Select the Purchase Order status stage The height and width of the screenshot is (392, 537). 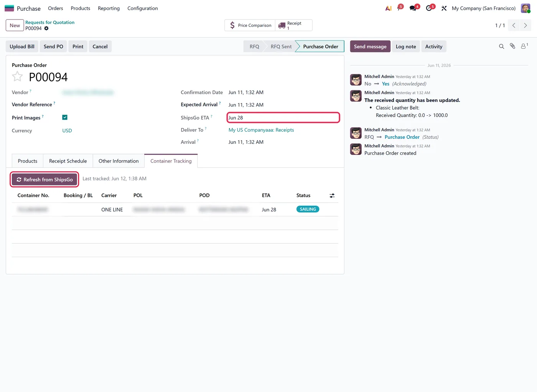tap(321, 46)
